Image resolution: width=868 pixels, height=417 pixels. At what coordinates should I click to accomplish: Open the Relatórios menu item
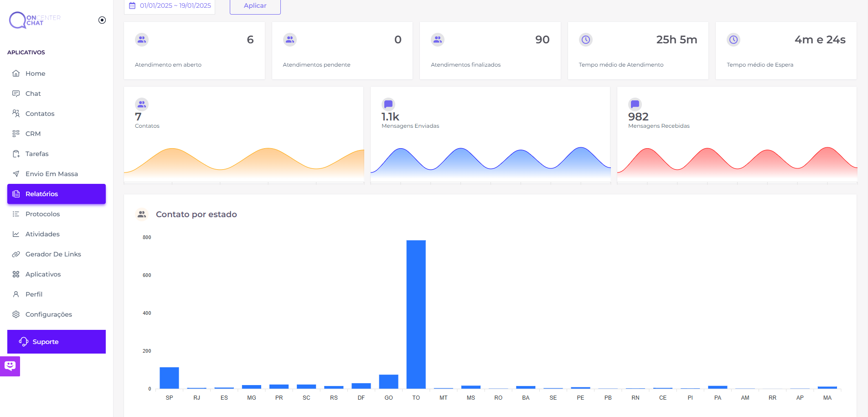coord(57,194)
